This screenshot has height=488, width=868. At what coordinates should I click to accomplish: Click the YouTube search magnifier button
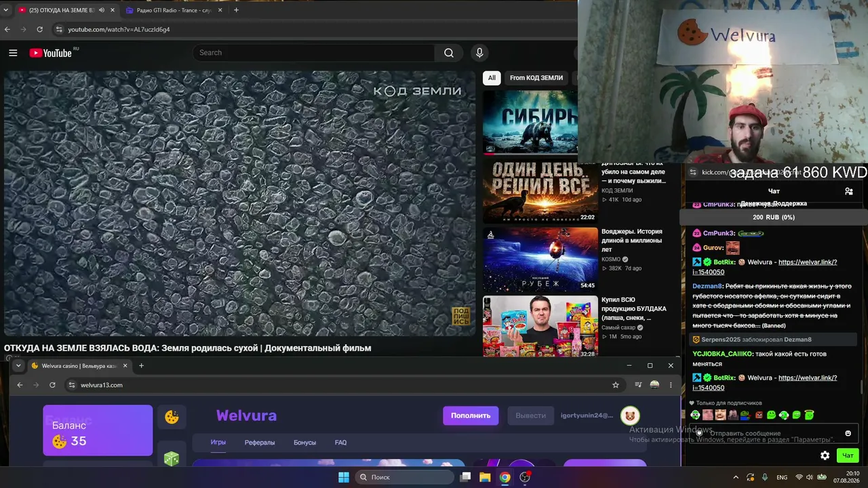click(x=449, y=53)
